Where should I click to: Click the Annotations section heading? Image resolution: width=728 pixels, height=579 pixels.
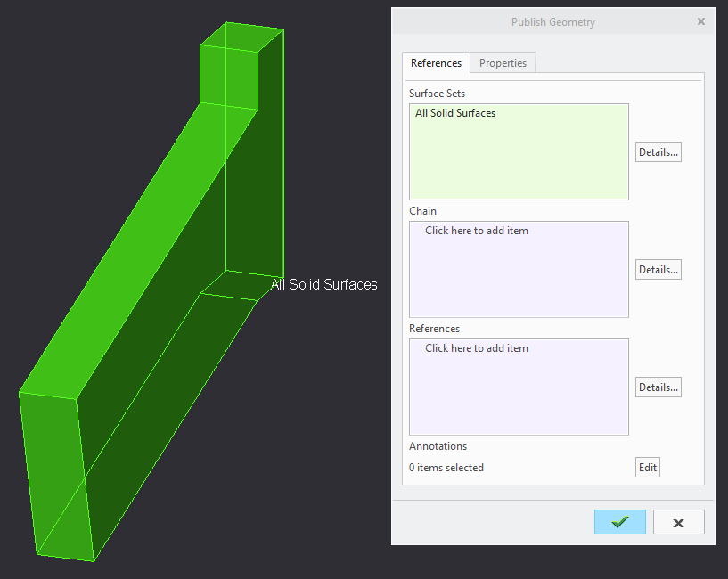pos(438,445)
